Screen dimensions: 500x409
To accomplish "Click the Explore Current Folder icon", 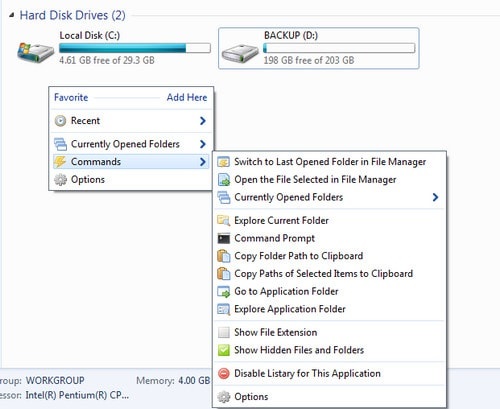I will (224, 221).
